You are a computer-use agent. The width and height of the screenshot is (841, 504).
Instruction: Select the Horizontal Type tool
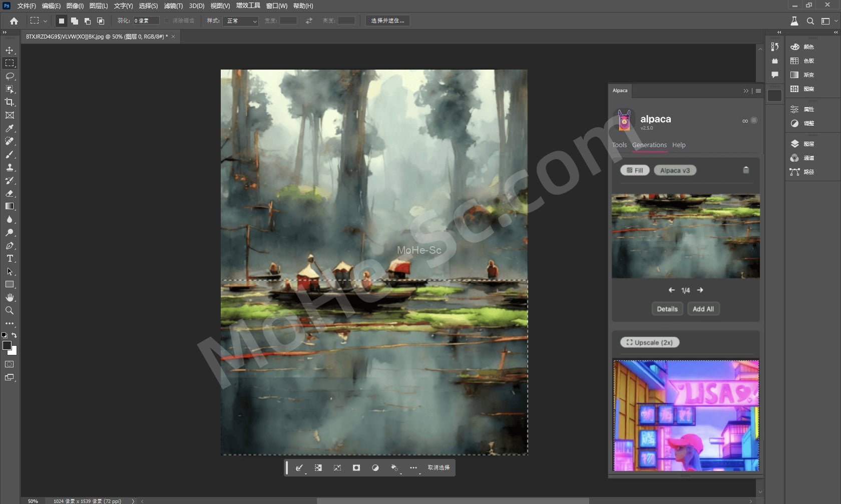coord(10,258)
